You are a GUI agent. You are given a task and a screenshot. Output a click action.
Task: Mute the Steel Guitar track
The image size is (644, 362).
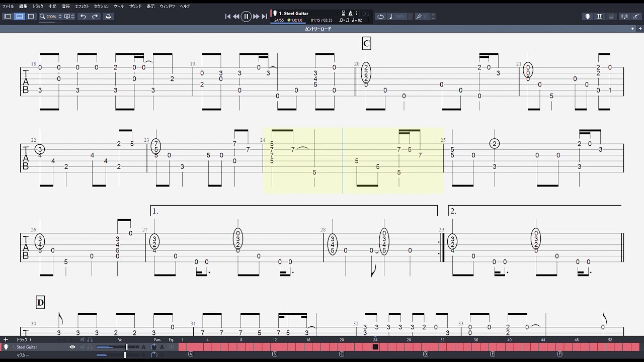(83, 347)
